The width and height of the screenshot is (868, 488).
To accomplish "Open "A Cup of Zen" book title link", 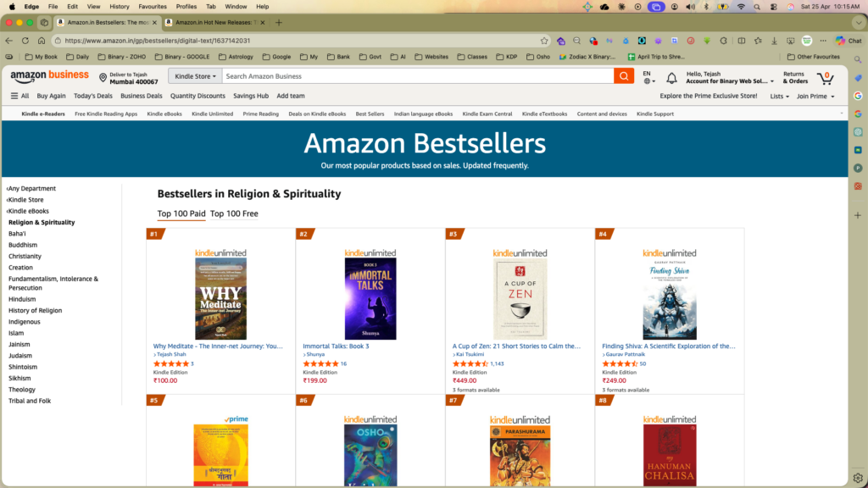I will pyautogui.click(x=516, y=346).
